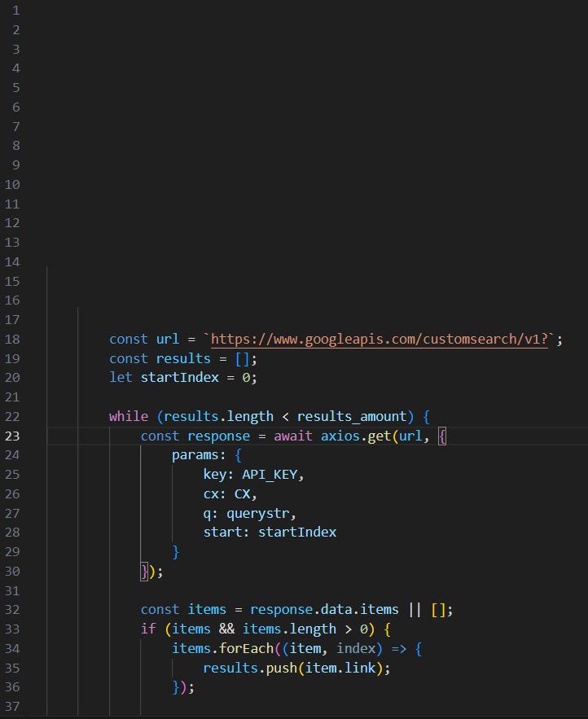Click the highlighted opening brace after url

coord(442,436)
